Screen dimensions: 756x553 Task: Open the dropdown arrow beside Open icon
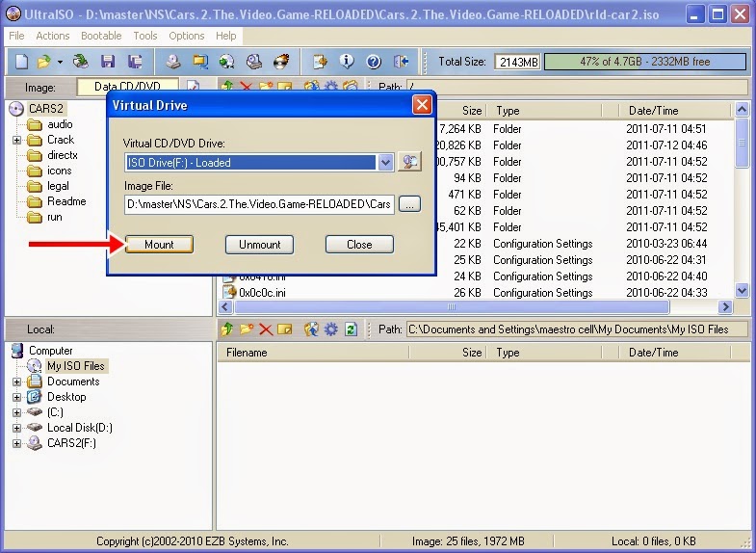coord(60,62)
